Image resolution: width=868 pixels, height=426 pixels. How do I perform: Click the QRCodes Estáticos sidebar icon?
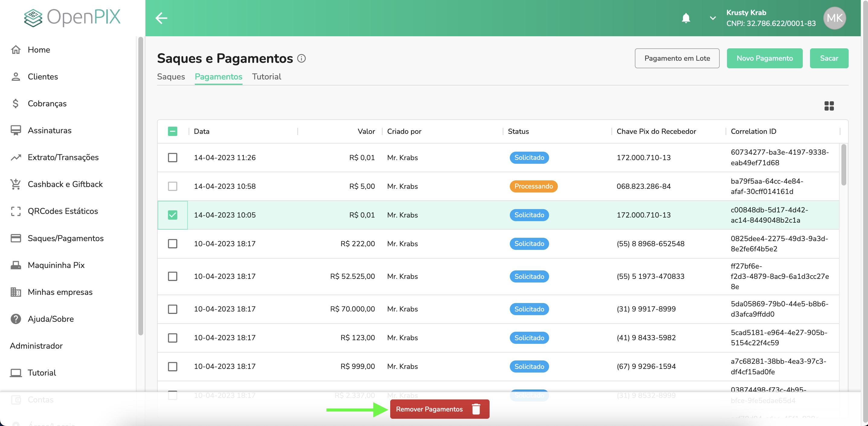[16, 211]
